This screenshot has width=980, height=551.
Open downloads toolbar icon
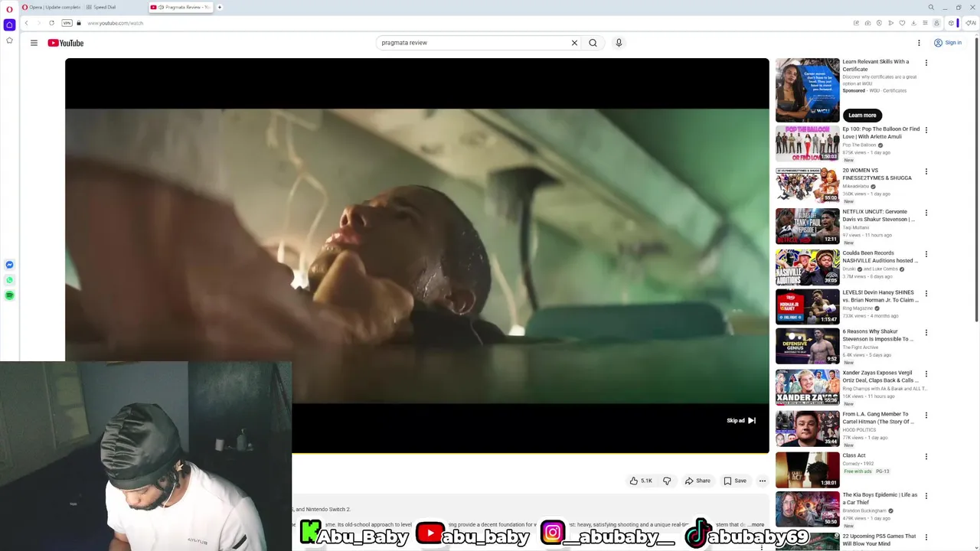(x=913, y=23)
